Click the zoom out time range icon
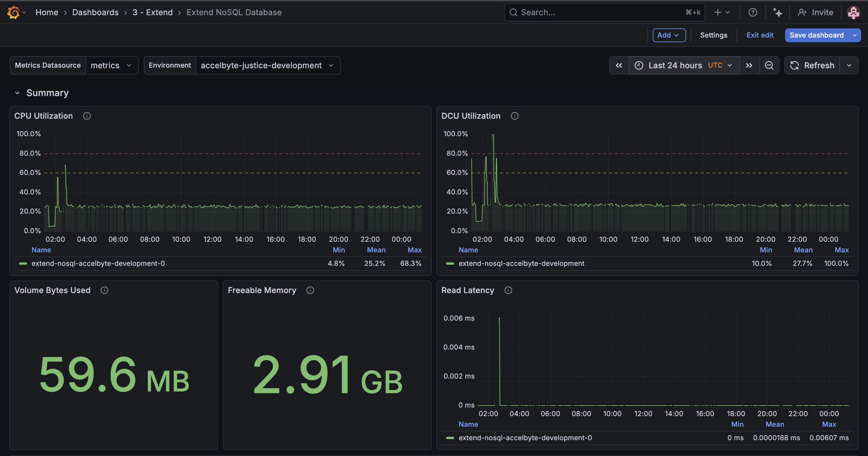This screenshot has height=456, width=868. [769, 65]
